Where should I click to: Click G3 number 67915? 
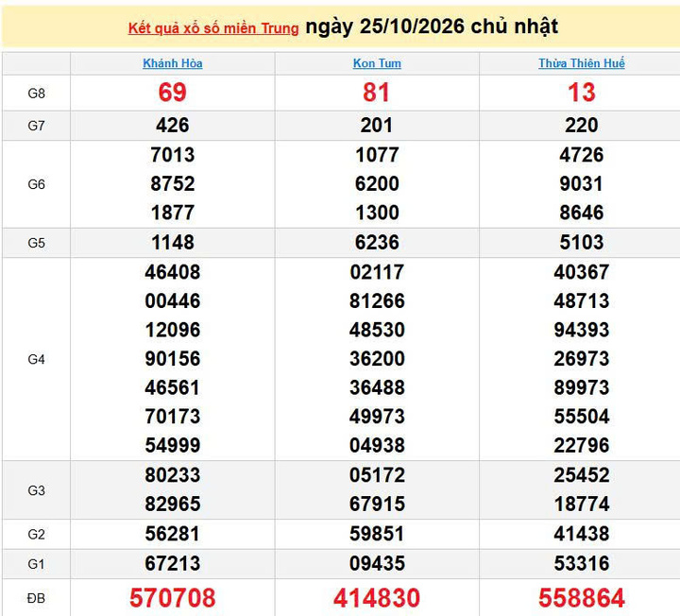click(x=377, y=505)
